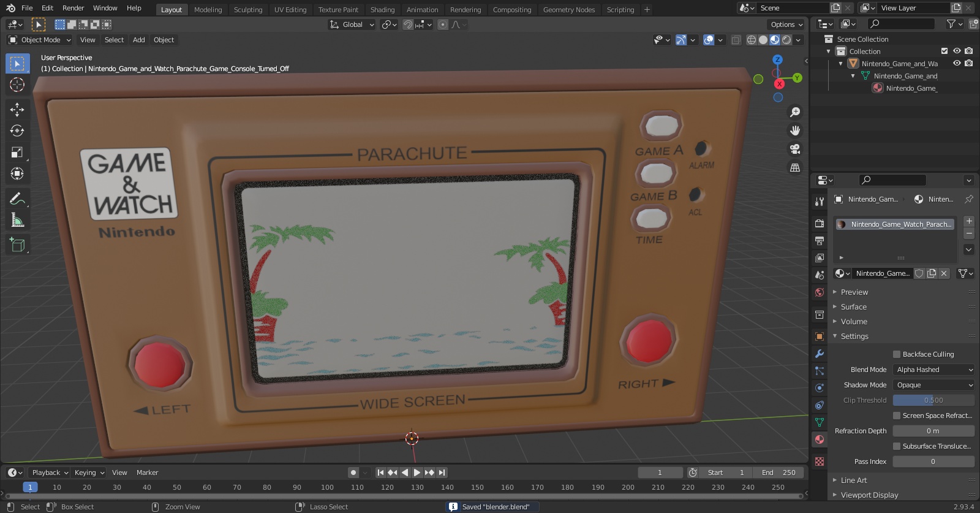Open the File menu
This screenshot has width=980, height=513.
tap(27, 8)
